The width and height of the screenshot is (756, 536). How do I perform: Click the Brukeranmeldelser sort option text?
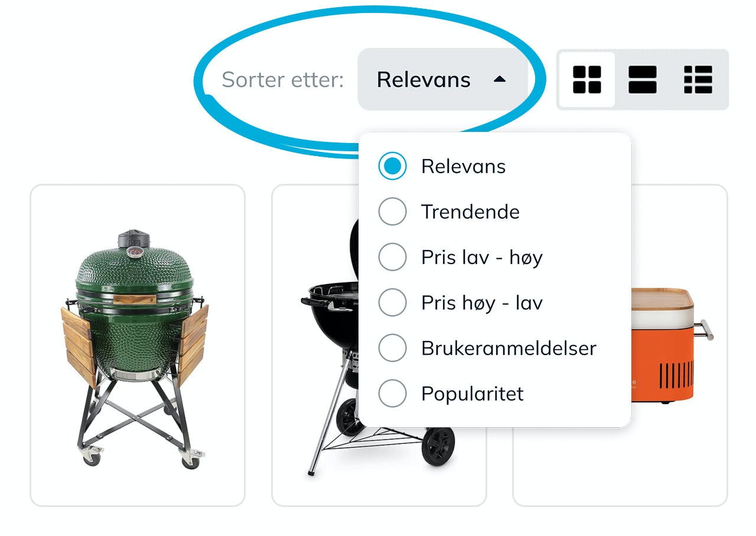coord(509,348)
